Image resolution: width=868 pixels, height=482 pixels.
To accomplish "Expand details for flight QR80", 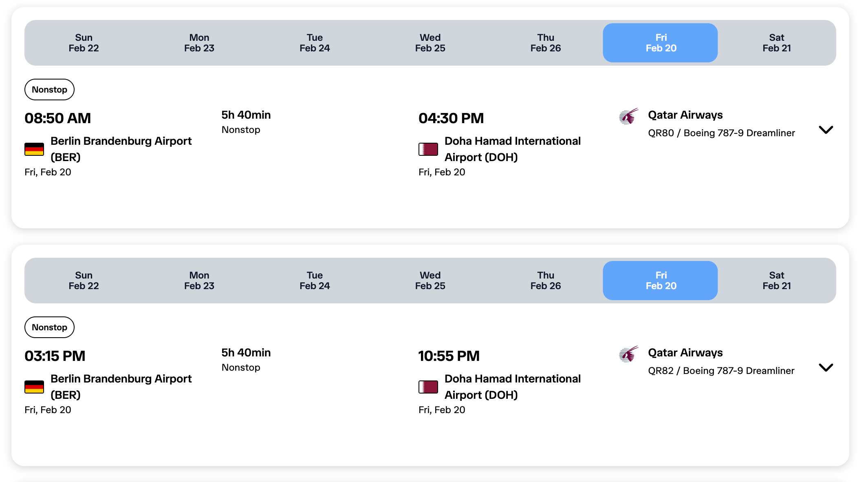I will (826, 130).
